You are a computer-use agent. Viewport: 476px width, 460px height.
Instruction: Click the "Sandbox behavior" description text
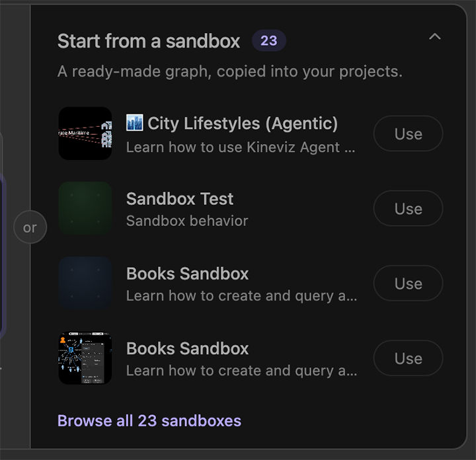click(187, 221)
